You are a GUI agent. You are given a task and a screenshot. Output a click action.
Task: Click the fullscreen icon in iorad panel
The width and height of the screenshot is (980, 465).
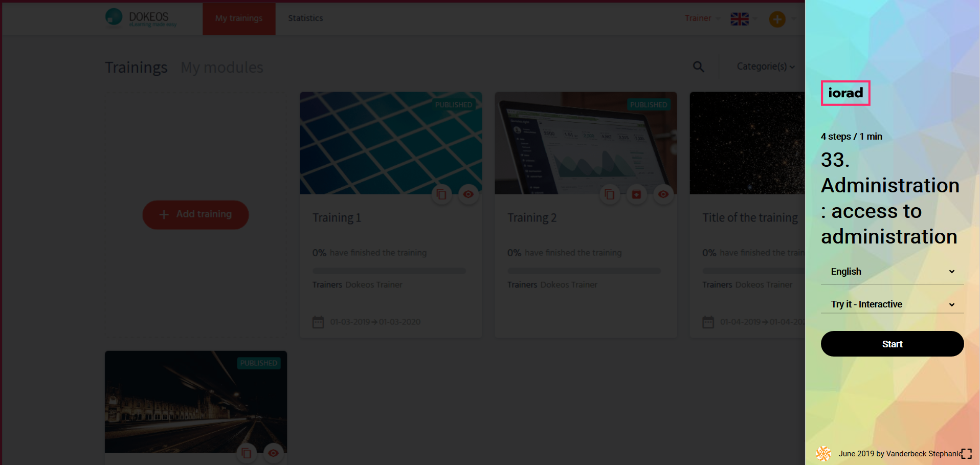(x=966, y=454)
